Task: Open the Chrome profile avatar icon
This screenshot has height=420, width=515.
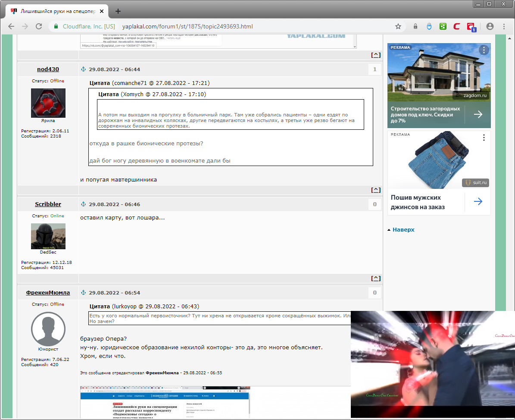Action: point(490,26)
